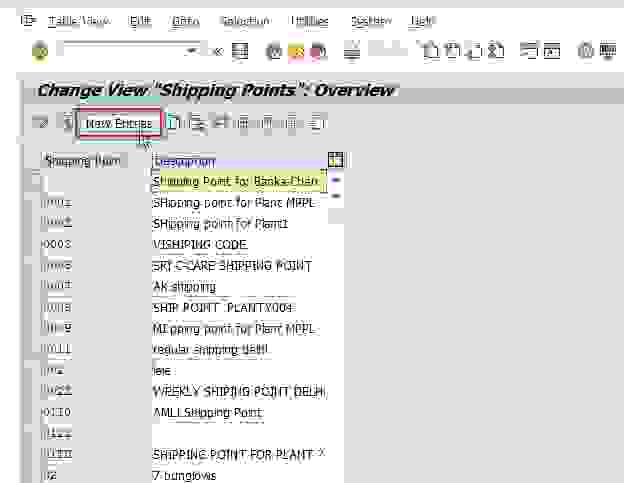Open the Table View menu
Screen dimensions: 624x483
click(80, 21)
